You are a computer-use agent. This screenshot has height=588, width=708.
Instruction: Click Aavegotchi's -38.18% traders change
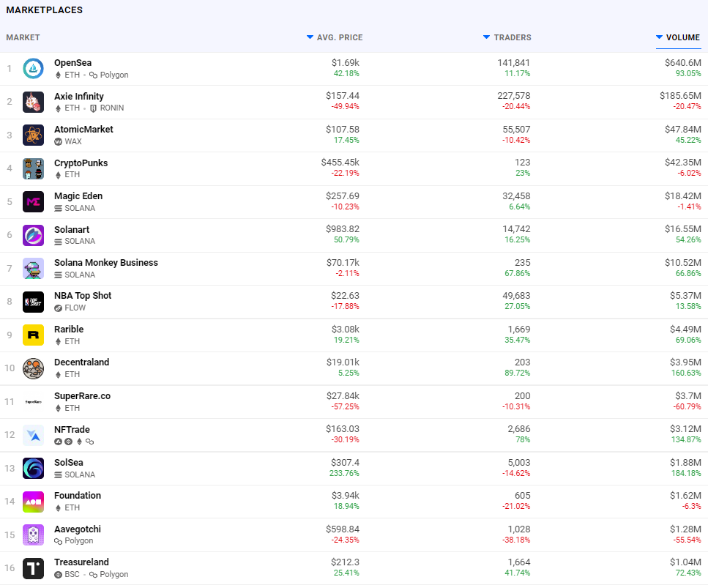516,540
